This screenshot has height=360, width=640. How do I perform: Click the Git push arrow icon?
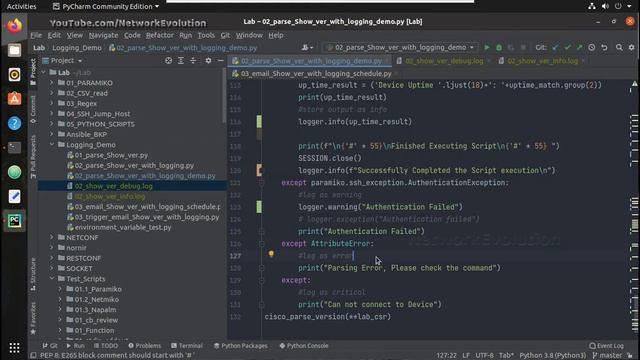pos(580,48)
